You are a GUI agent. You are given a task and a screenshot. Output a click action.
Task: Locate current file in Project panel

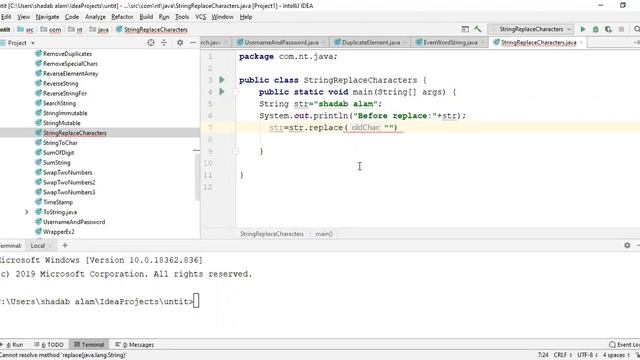[151, 42]
